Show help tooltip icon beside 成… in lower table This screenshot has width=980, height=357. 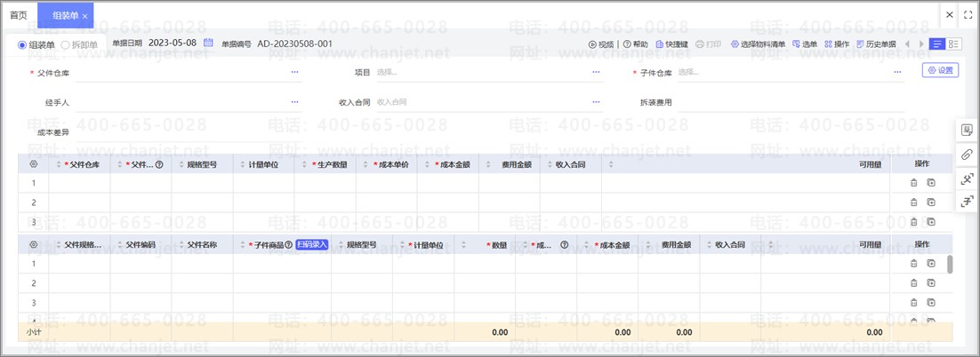[565, 244]
